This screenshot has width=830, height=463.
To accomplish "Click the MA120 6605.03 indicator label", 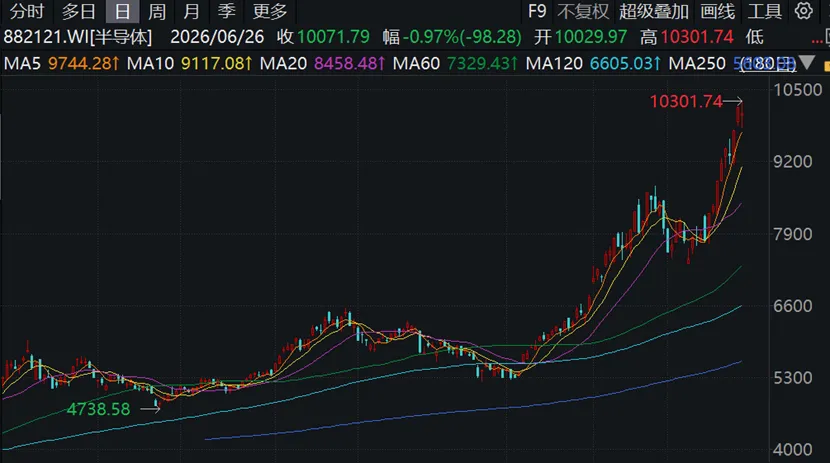I will [593, 63].
